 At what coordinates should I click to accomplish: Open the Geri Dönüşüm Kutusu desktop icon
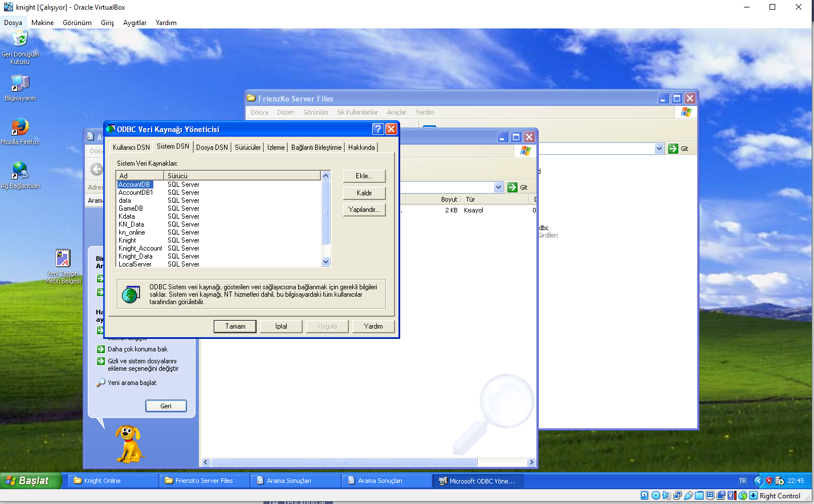pos(20,47)
